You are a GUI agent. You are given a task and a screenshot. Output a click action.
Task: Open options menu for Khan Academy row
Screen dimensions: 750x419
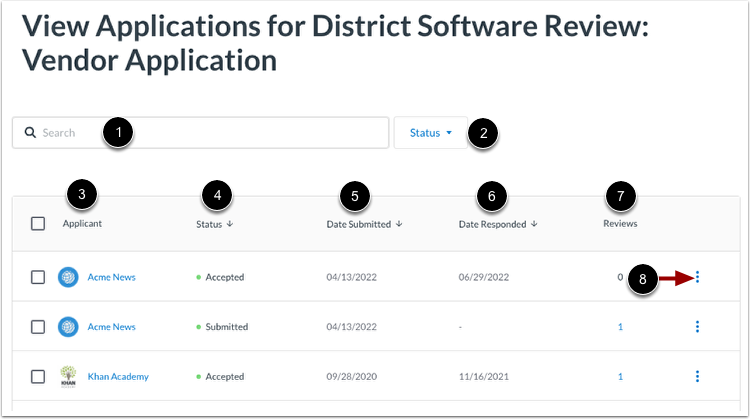click(697, 376)
